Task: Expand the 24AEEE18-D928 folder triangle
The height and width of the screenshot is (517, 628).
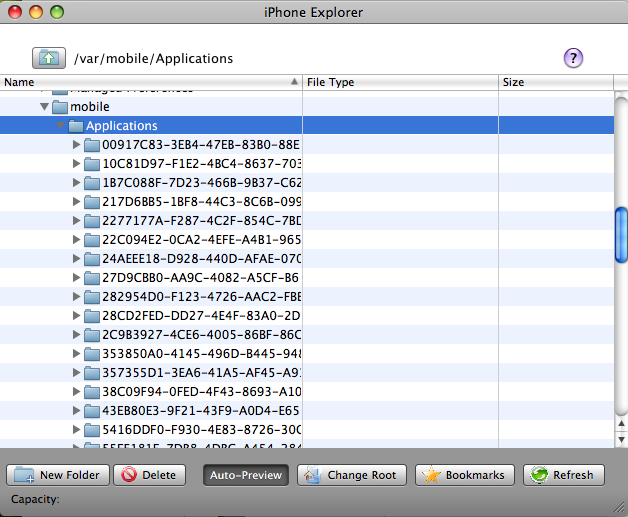Action: click(76, 259)
